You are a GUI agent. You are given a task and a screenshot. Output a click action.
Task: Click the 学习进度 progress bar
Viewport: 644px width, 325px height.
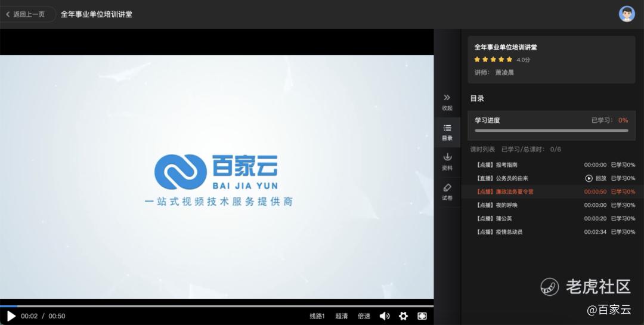[552, 131]
